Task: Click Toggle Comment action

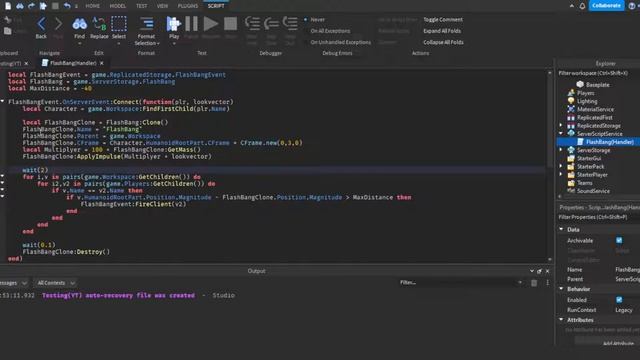Action: point(443,20)
